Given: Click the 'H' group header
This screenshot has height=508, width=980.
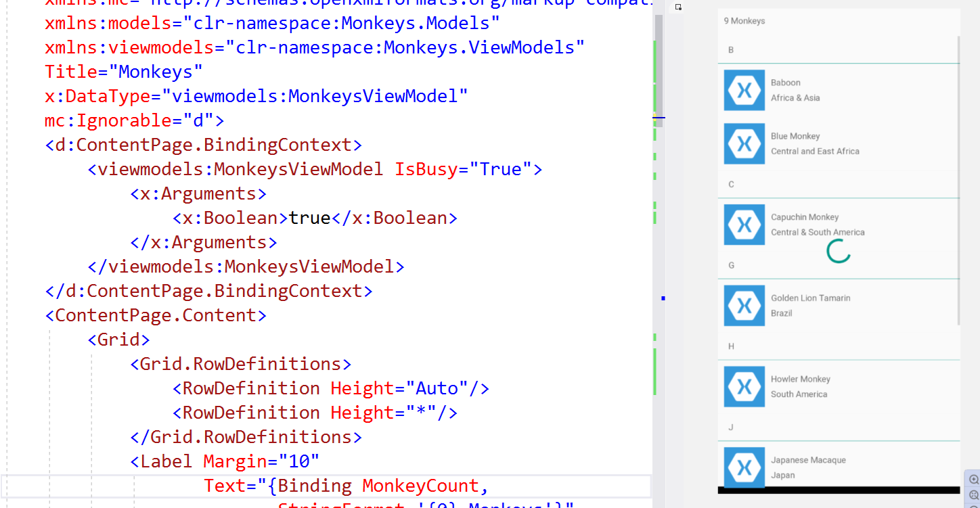Looking at the screenshot, I should pyautogui.click(x=731, y=346).
